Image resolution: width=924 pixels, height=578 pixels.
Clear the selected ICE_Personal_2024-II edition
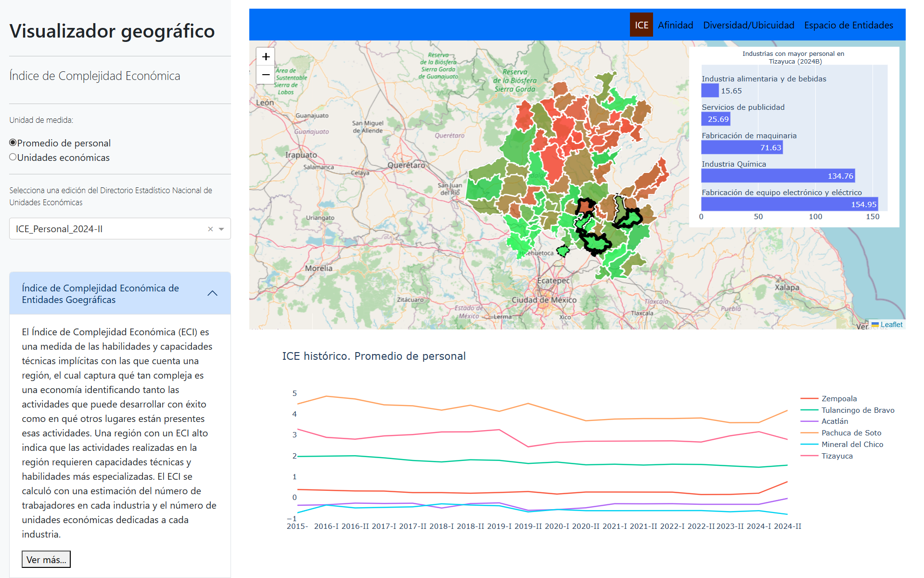210,229
